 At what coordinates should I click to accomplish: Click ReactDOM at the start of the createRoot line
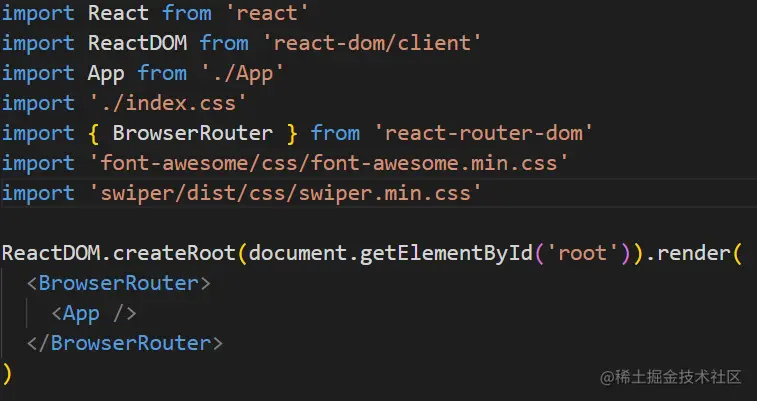pyautogui.click(x=52, y=253)
